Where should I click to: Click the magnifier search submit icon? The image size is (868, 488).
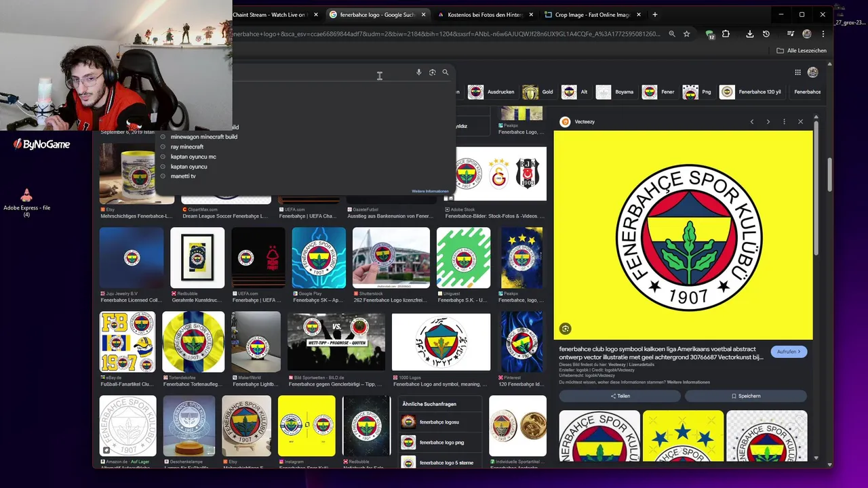click(x=446, y=73)
